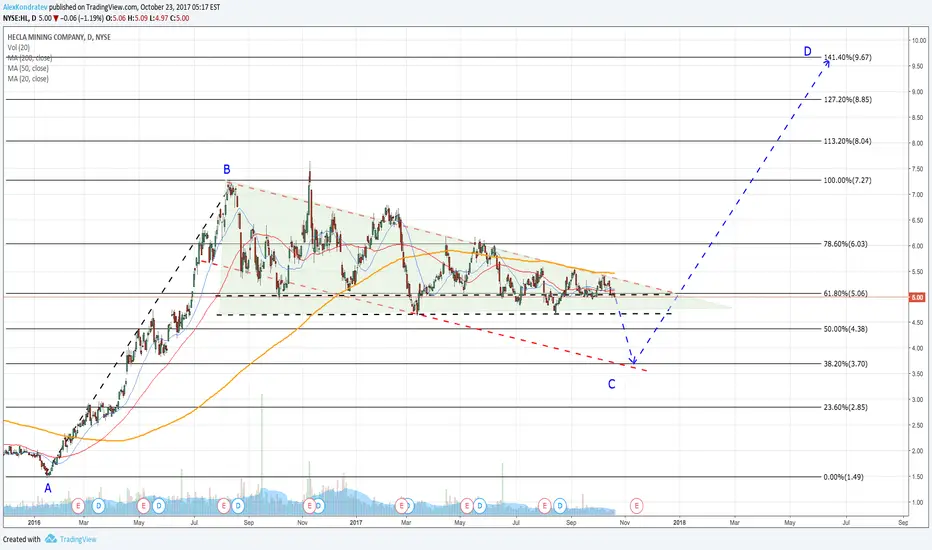This screenshot has width=932, height=550.
Task: Click the TradingView cloud logo icon
Action: (x=51, y=539)
